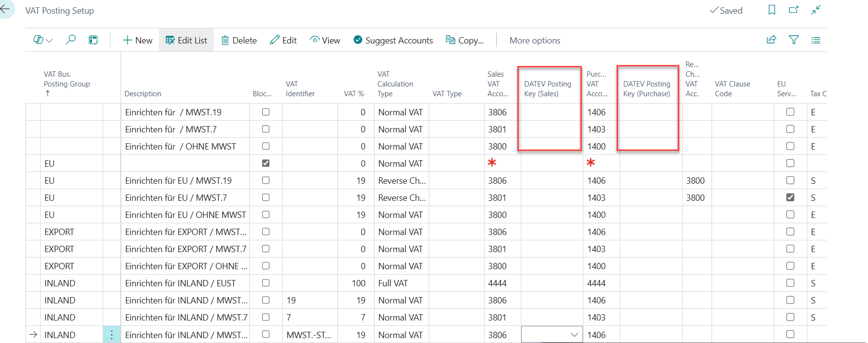Uncheck EU Service for EU / MWST.7
868x343 pixels.
pos(790,197)
